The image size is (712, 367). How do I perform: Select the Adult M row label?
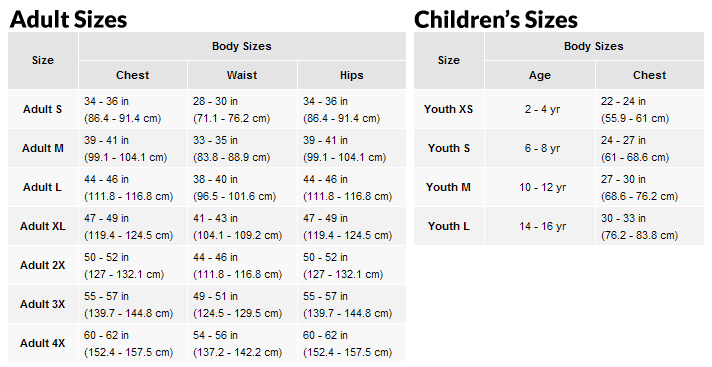pyautogui.click(x=43, y=149)
